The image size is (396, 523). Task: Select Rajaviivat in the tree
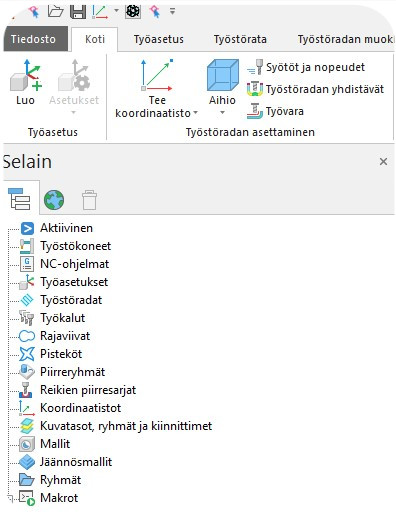pos(65,336)
